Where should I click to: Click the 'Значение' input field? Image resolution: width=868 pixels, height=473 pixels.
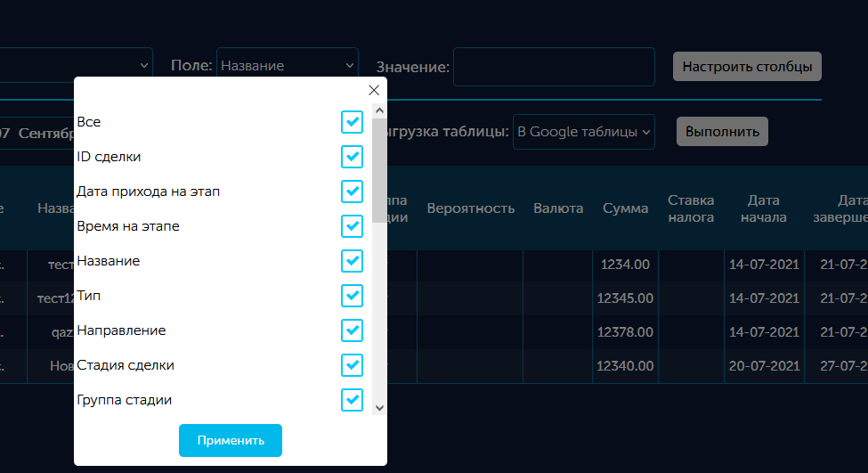pyautogui.click(x=554, y=67)
